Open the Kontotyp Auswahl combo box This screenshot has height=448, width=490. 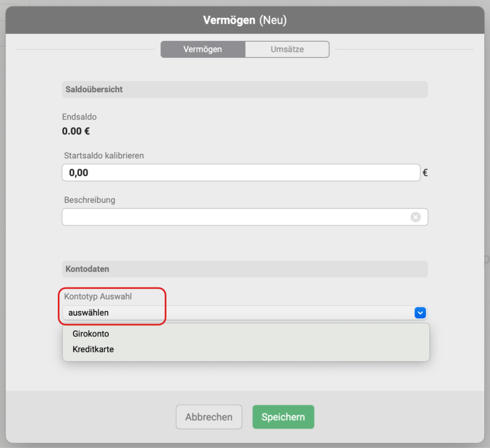pyautogui.click(x=239, y=313)
